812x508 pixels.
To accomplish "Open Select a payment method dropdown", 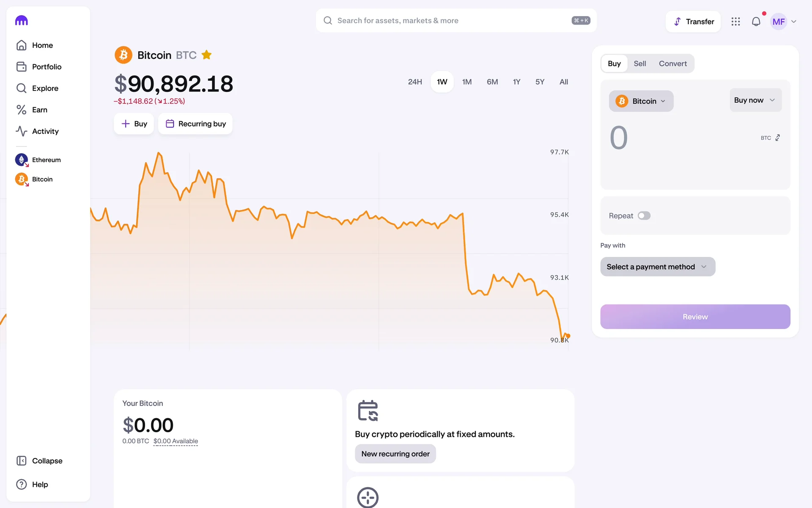I will (657, 267).
